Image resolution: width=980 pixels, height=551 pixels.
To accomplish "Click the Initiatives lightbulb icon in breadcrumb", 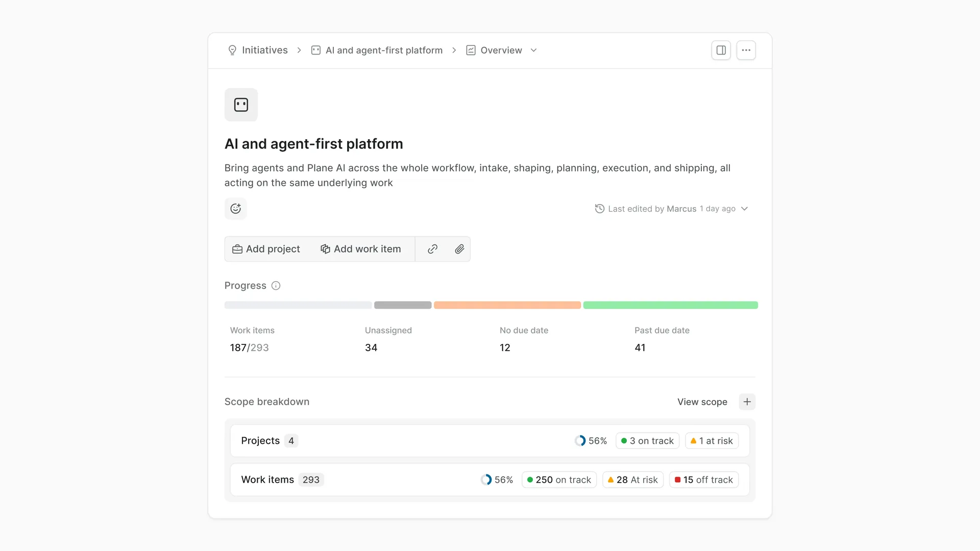I will tap(232, 50).
